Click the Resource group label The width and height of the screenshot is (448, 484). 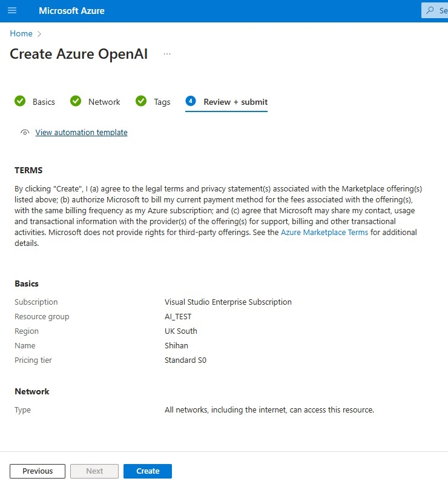coord(42,317)
